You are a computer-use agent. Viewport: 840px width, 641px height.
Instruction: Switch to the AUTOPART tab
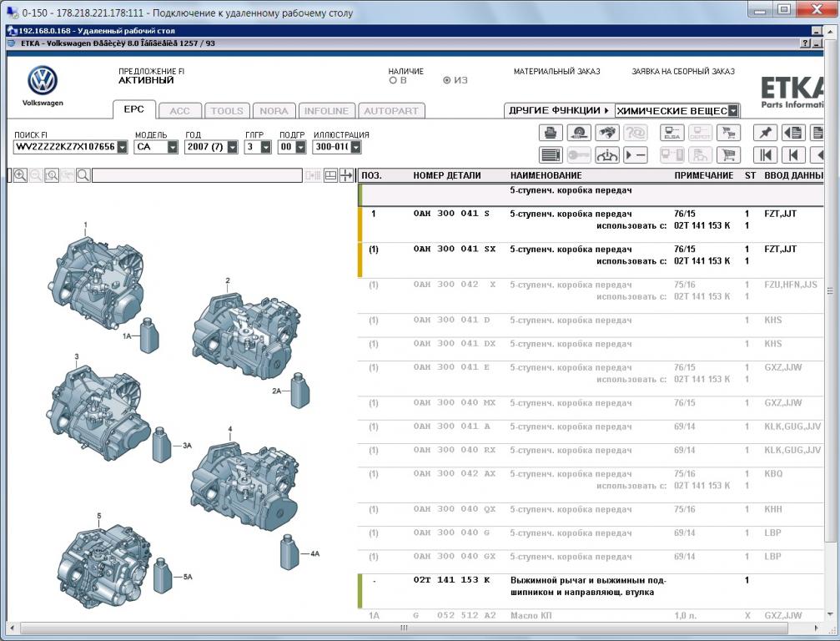pos(391,111)
